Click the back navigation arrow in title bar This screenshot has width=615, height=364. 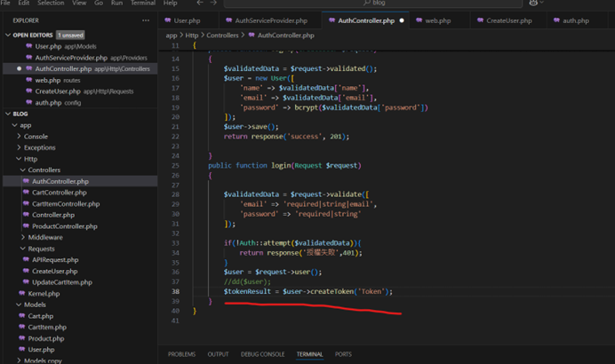pos(201,4)
